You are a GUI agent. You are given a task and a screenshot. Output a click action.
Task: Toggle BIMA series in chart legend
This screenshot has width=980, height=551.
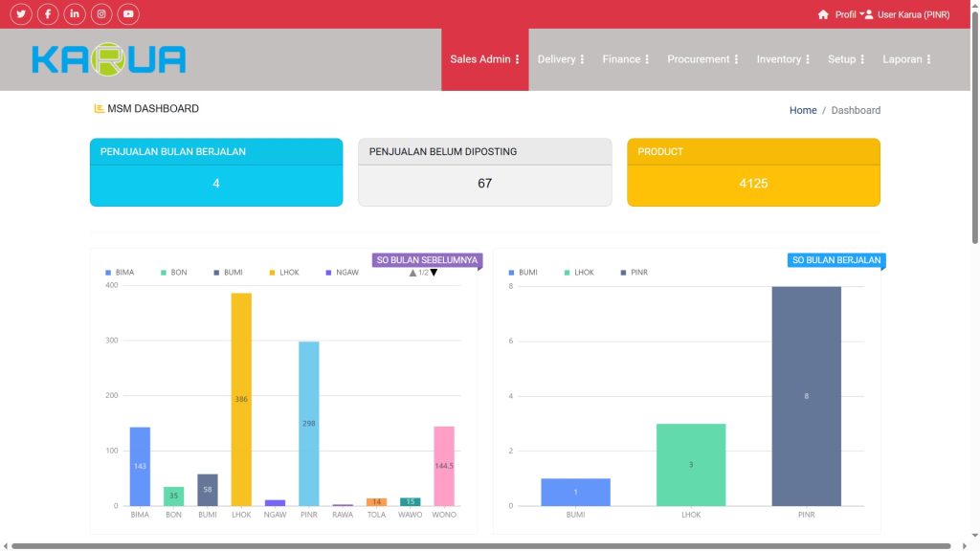(120, 273)
